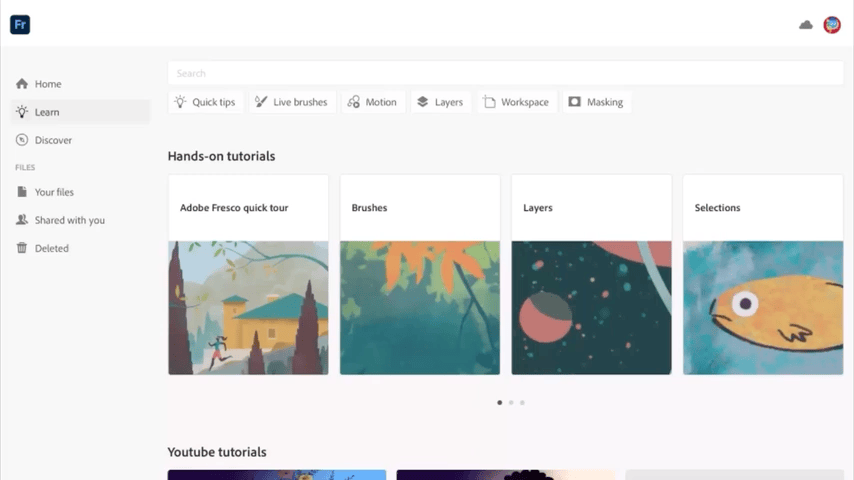The height and width of the screenshot is (480, 854).
Task: Open the Deleted files label
Action: pyautogui.click(x=52, y=248)
